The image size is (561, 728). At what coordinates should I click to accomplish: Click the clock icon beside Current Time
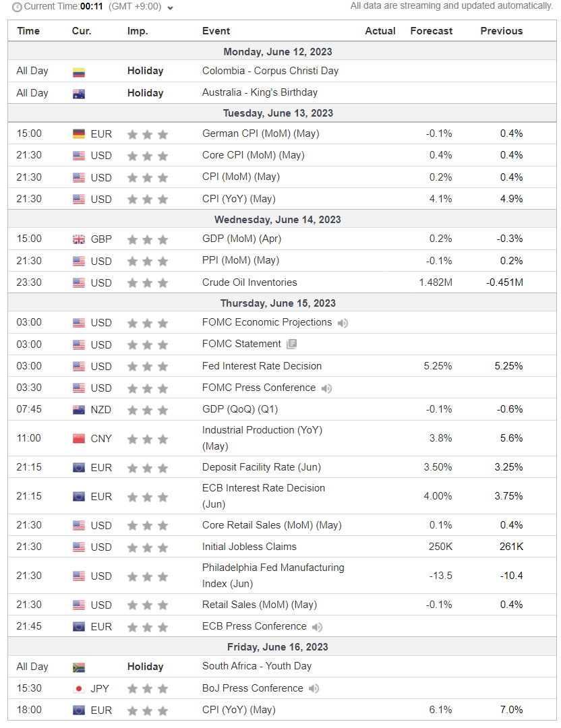coord(17,7)
